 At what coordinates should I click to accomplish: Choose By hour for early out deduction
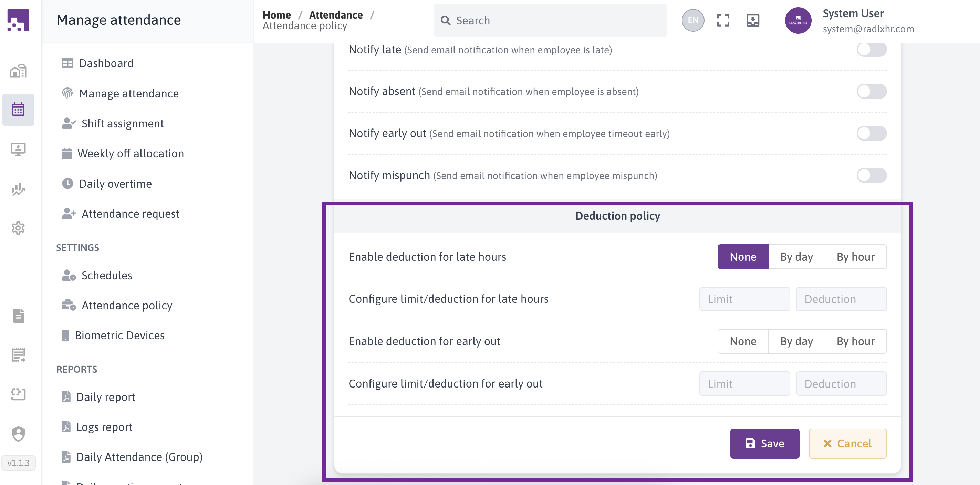(855, 341)
